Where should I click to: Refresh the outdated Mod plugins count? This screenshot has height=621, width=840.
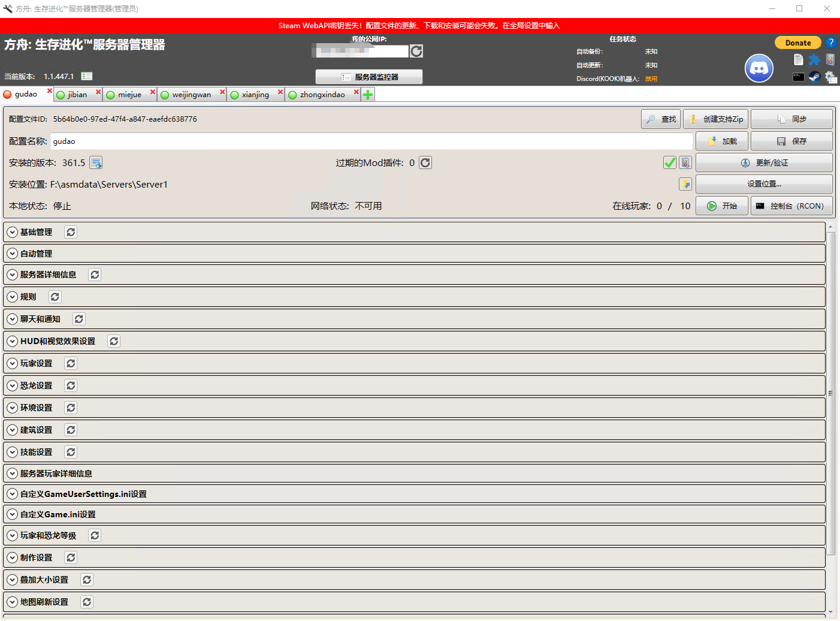pyautogui.click(x=425, y=163)
